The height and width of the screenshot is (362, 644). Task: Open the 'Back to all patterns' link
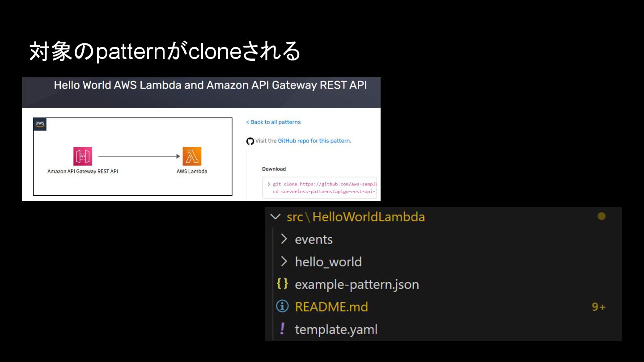tap(273, 122)
